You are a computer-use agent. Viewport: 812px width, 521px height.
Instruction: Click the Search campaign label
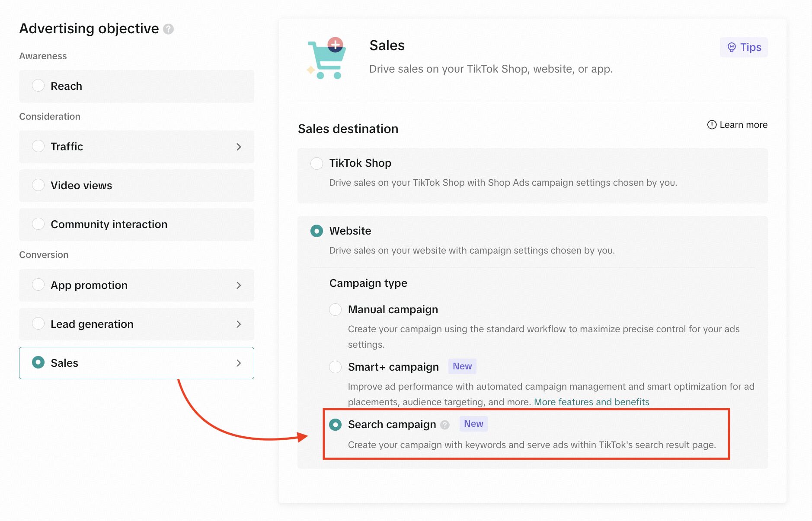(392, 425)
